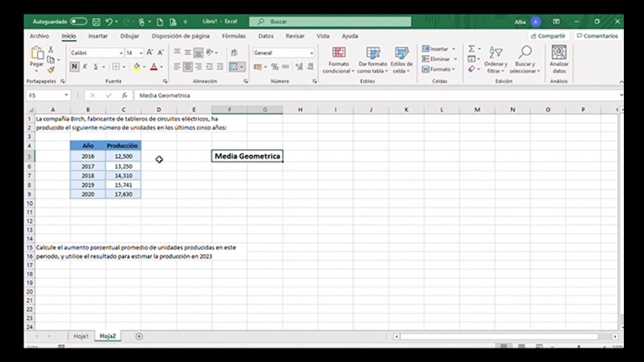Click the Pegar paste icon
The image size is (644, 362).
coord(37,53)
